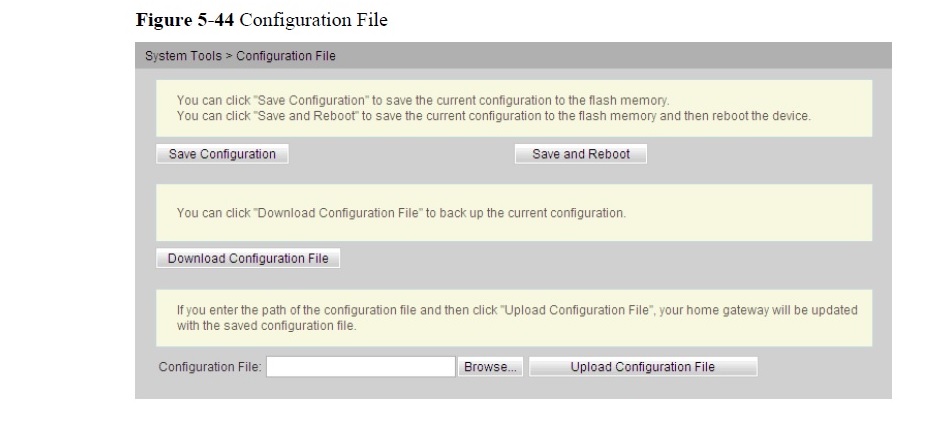
Task: Click the Upload Configuration File button
Action: coord(643,367)
